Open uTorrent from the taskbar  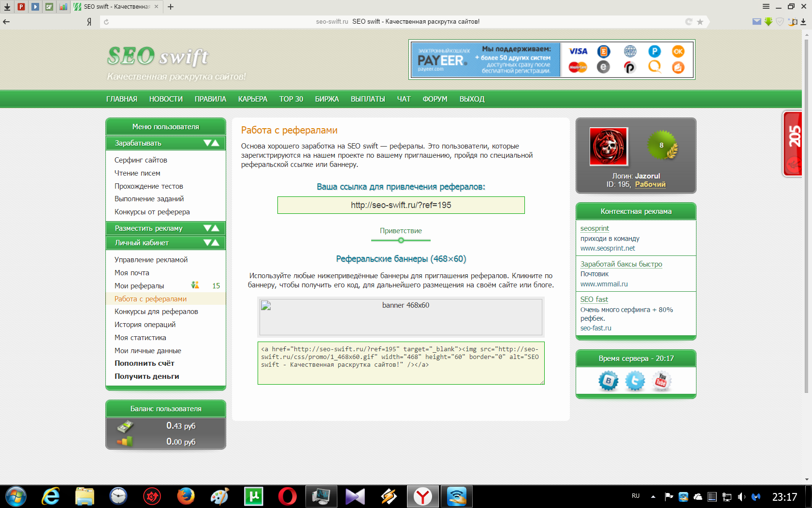(x=254, y=496)
